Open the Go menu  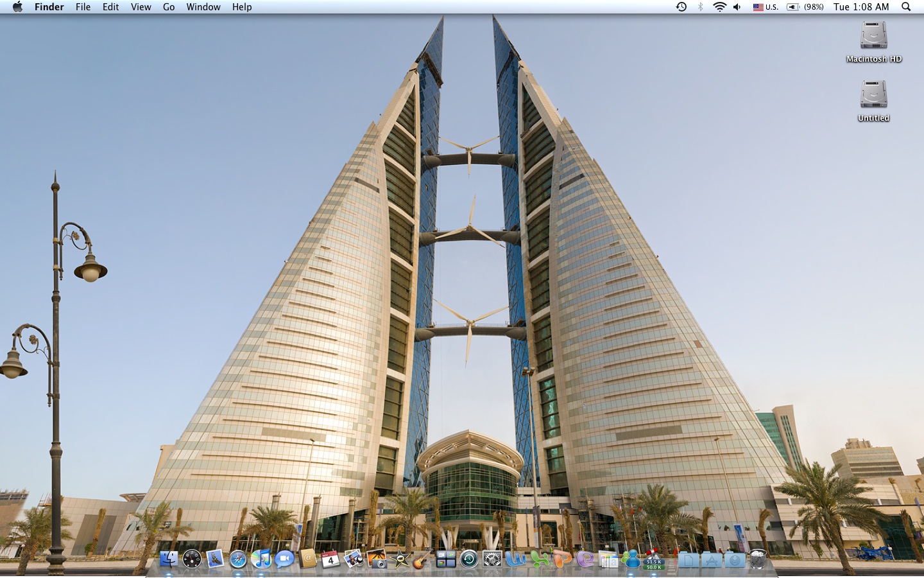click(x=169, y=7)
